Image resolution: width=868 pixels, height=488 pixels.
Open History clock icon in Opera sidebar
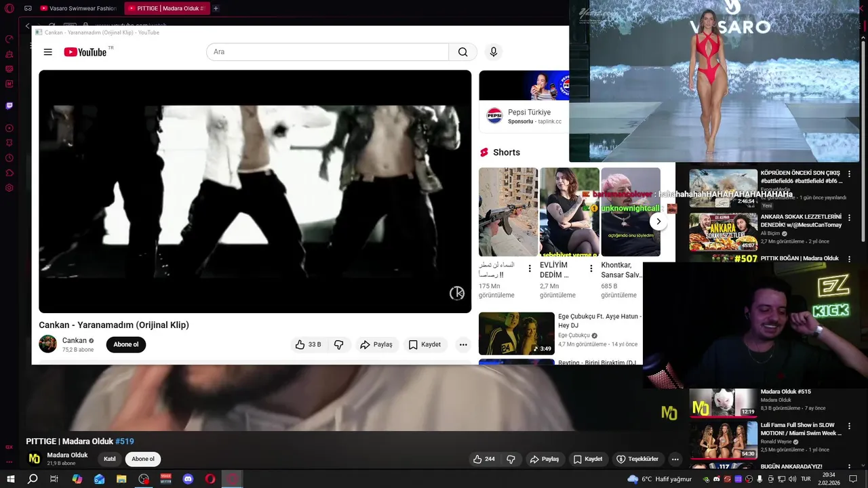pyautogui.click(x=9, y=158)
